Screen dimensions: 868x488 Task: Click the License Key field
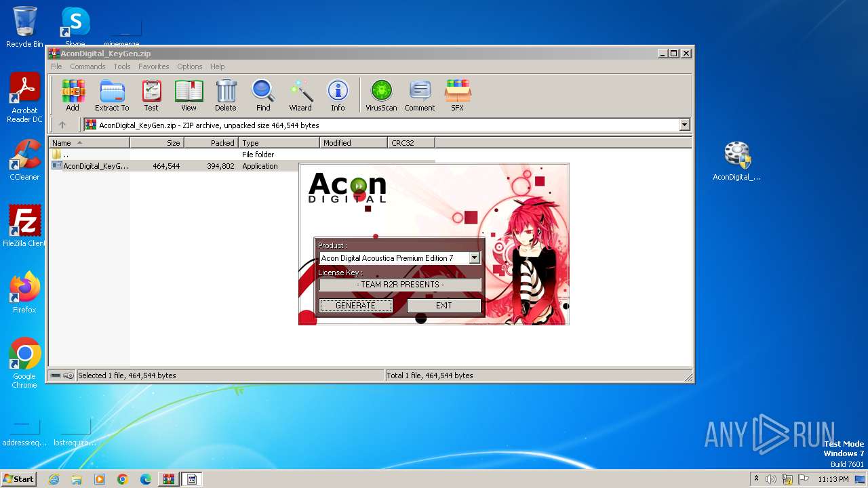pyautogui.click(x=400, y=285)
